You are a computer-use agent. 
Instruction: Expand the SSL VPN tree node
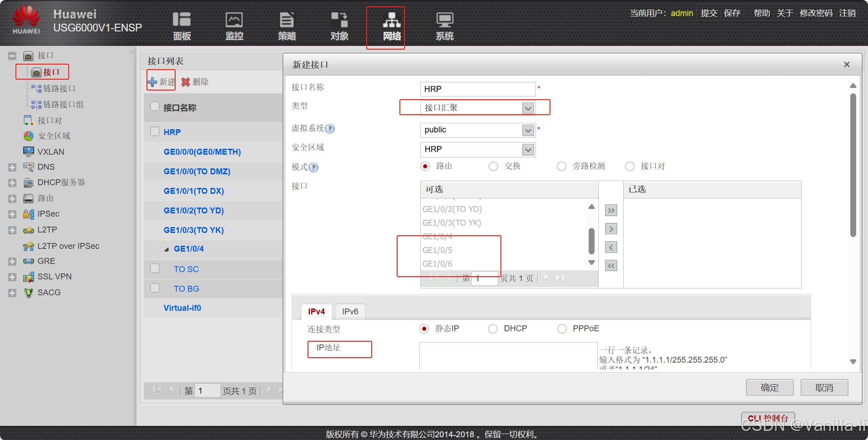12,277
